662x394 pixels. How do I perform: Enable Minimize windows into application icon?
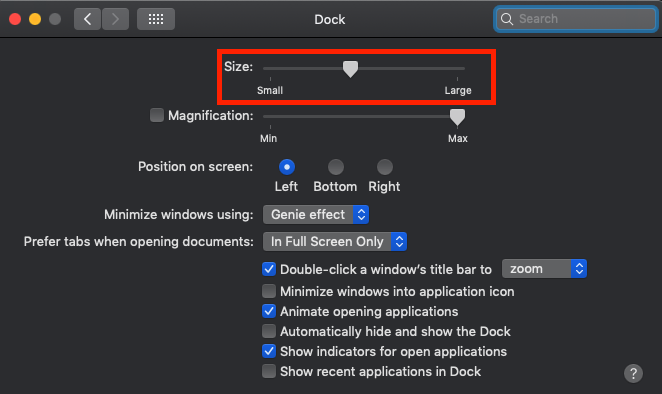click(269, 291)
